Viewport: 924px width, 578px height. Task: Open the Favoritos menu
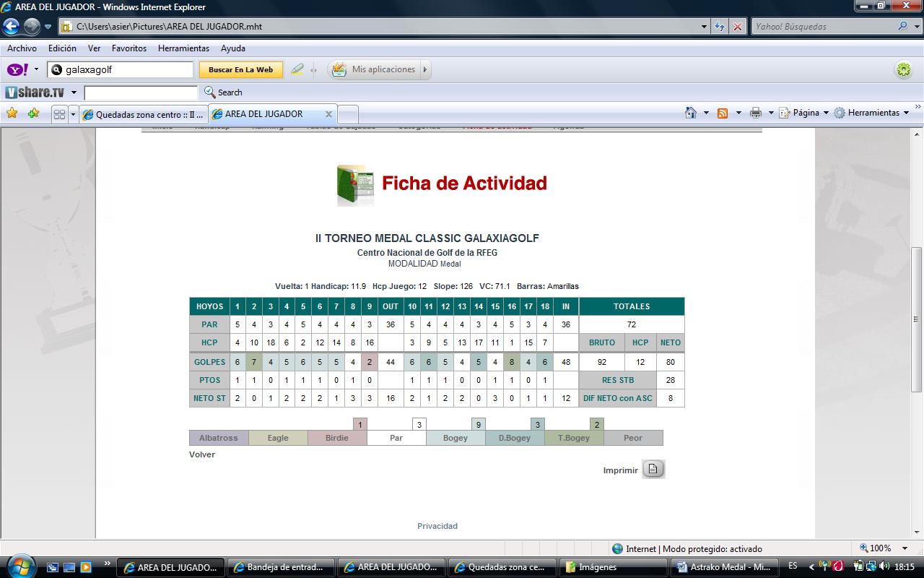(x=129, y=48)
